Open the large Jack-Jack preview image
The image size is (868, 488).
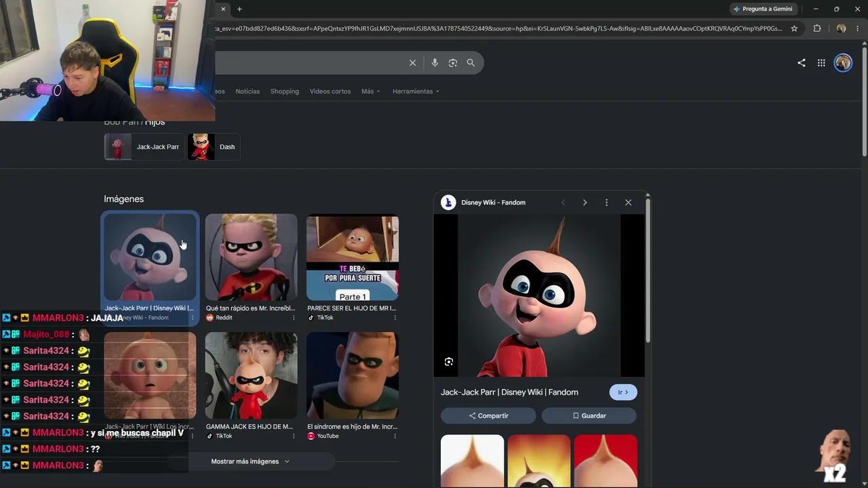tap(539, 296)
